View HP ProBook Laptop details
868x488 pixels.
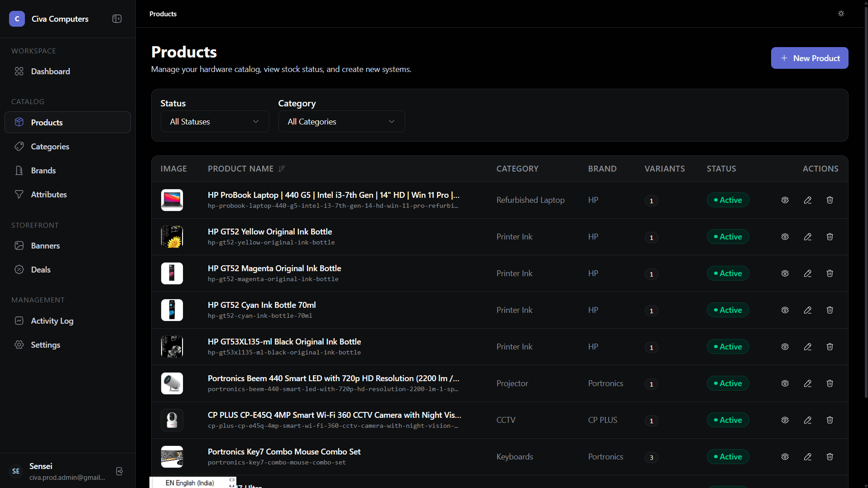tap(785, 200)
